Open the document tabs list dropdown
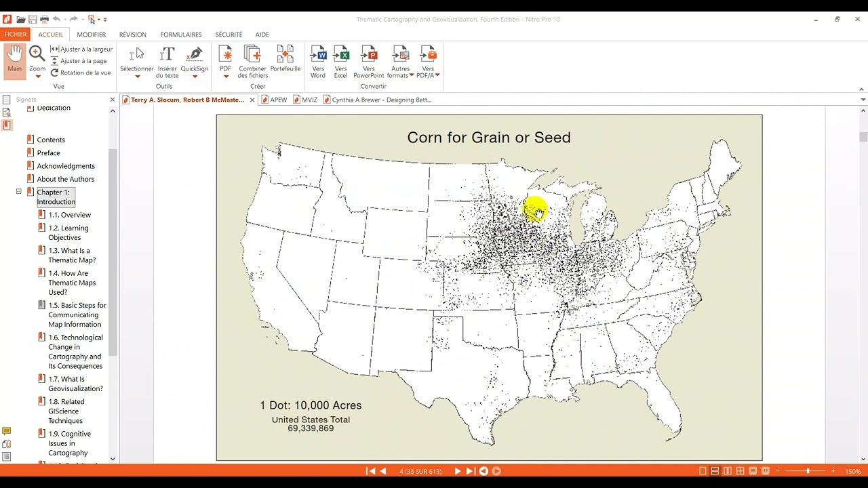This screenshot has width=868, height=488. tap(863, 100)
